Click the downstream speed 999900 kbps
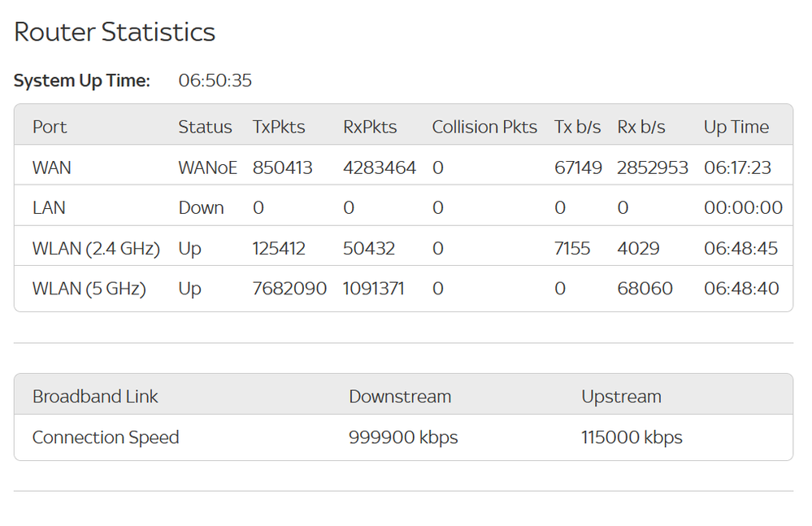 [403, 437]
